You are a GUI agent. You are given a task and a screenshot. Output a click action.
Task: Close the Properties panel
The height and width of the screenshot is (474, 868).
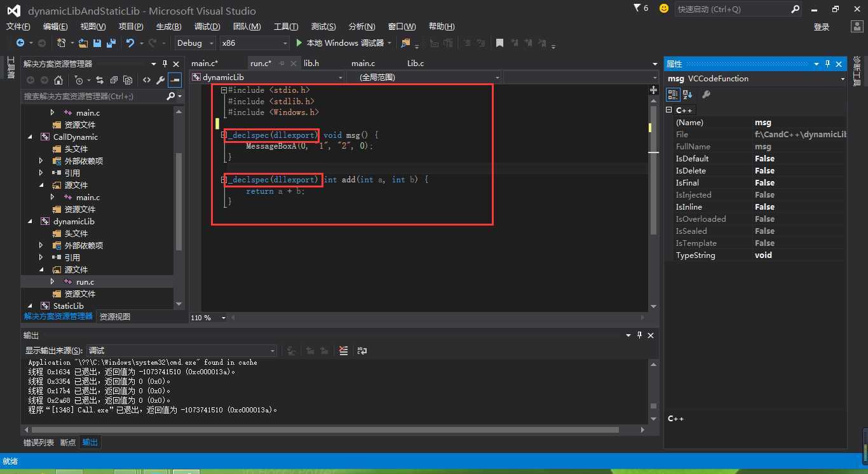point(839,64)
